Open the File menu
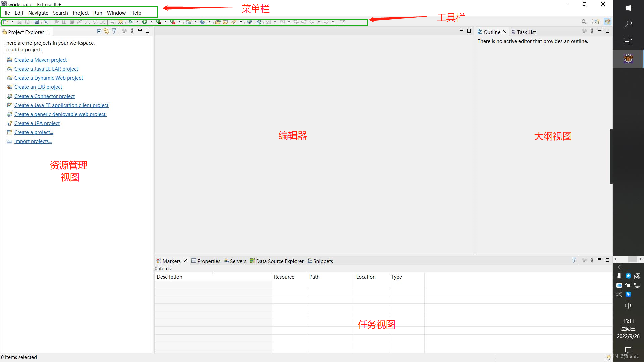Image resolution: width=644 pixels, height=362 pixels. [x=6, y=13]
